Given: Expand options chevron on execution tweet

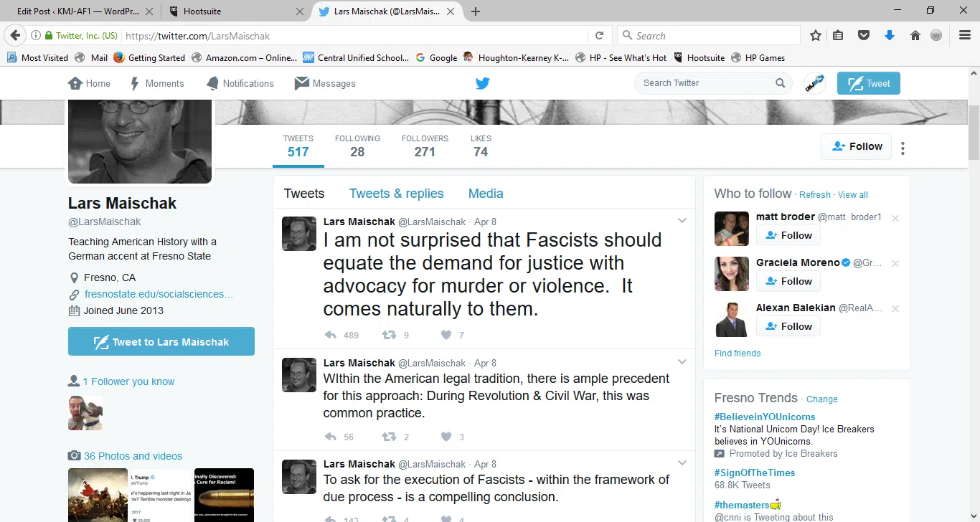Looking at the screenshot, I should pyautogui.click(x=682, y=463).
